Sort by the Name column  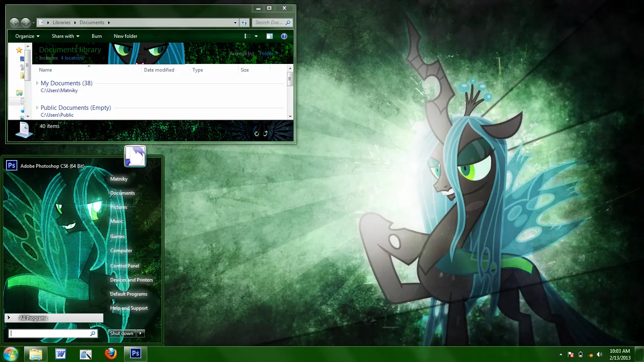[x=45, y=70]
